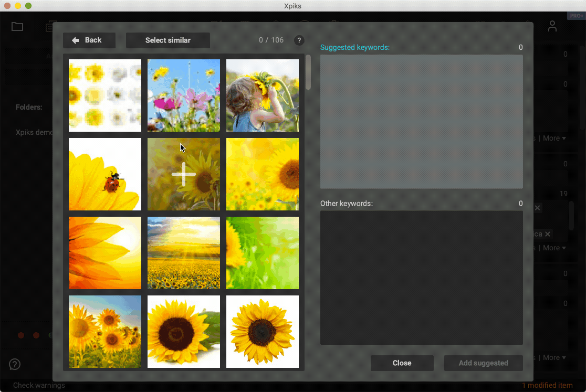Click the help circle icon in the bottom-left corner
The image size is (586, 392).
15,364
